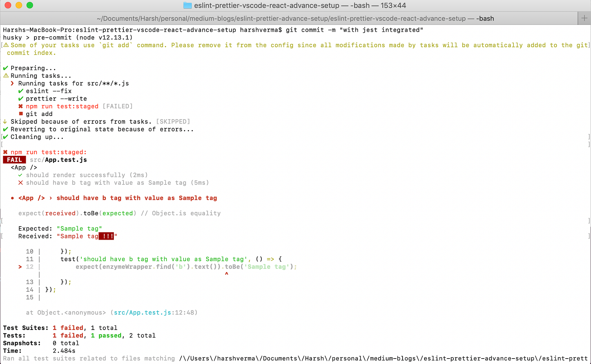591x364 pixels.
Task: Click the down arrow beside 'Skipped because of errors'
Action: [5, 122]
